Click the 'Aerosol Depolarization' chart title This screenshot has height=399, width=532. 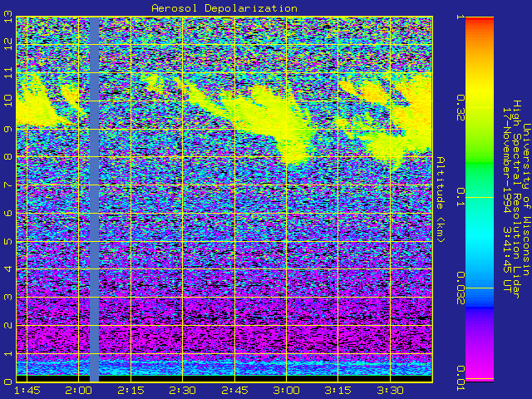click(x=224, y=8)
